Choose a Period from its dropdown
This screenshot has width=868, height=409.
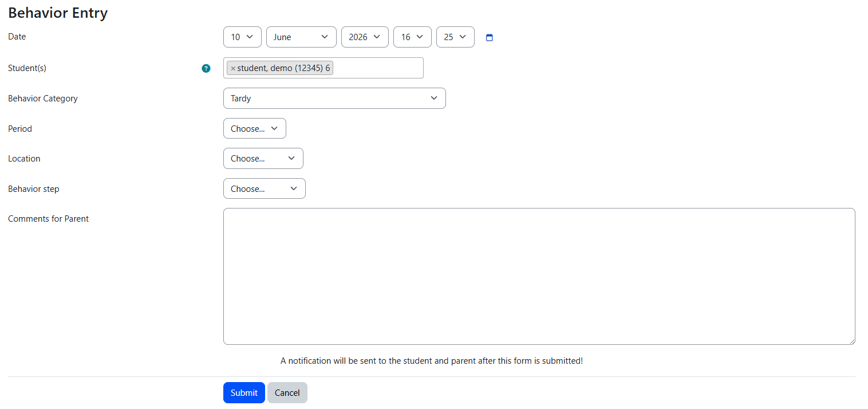click(255, 128)
